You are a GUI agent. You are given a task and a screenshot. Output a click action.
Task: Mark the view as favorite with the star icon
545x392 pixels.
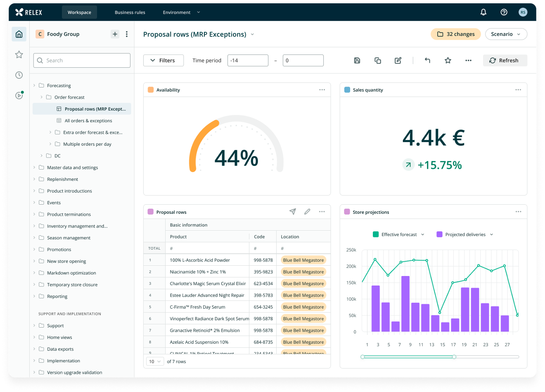(448, 60)
